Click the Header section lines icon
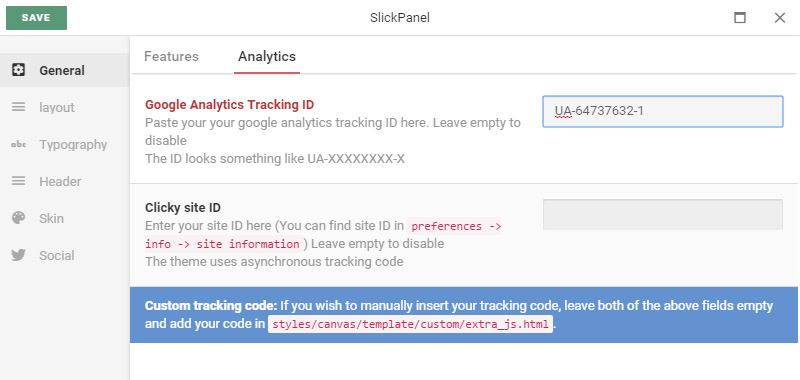The image size is (800, 380). click(18, 181)
